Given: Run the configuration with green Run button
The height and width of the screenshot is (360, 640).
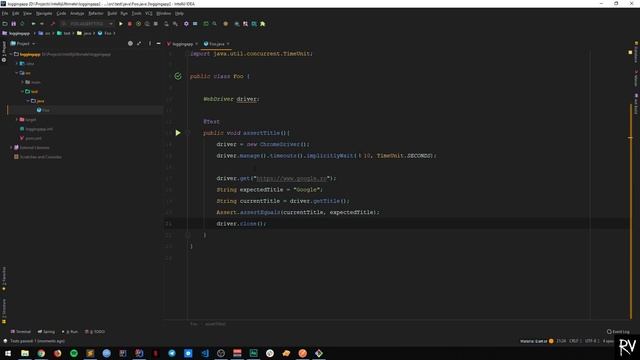Looking at the screenshot, I should tap(121, 24).
